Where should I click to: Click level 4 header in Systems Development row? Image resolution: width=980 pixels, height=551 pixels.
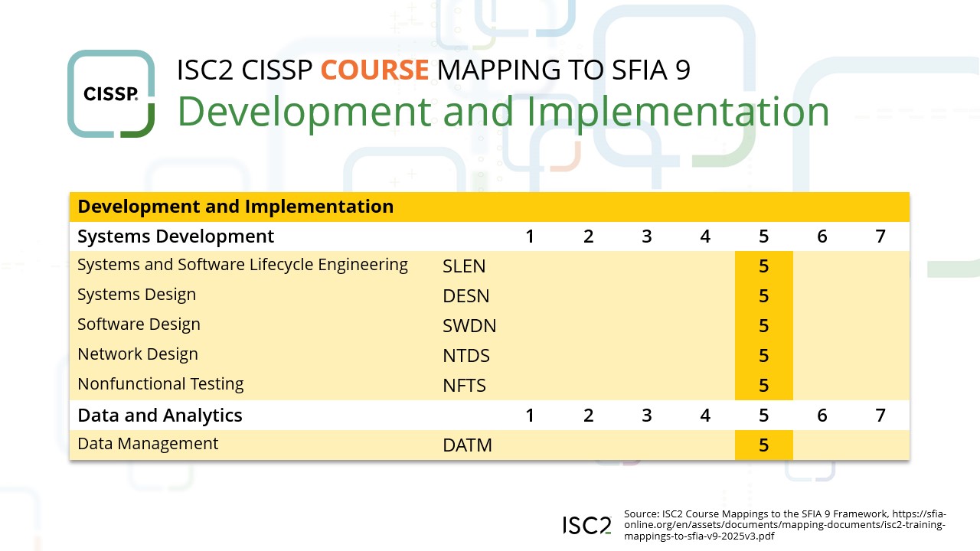[x=705, y=236]
